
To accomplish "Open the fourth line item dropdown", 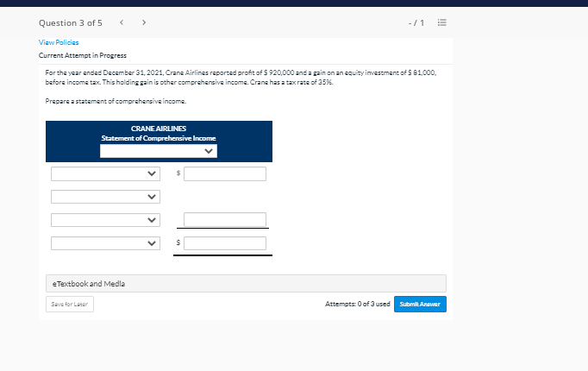I will (105, 243).
